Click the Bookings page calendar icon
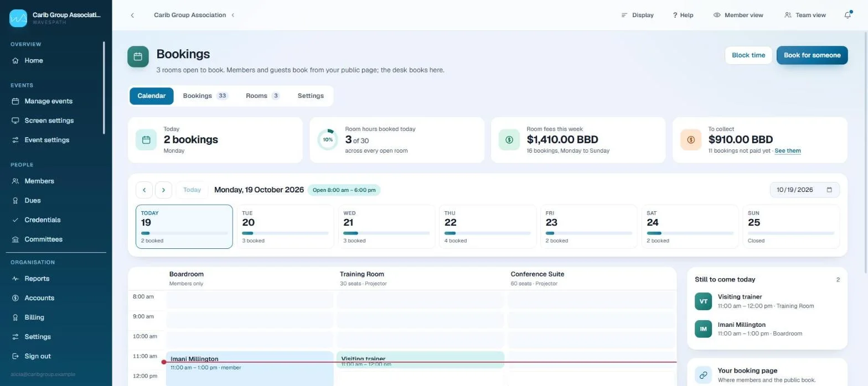 [x=138, y=56]
